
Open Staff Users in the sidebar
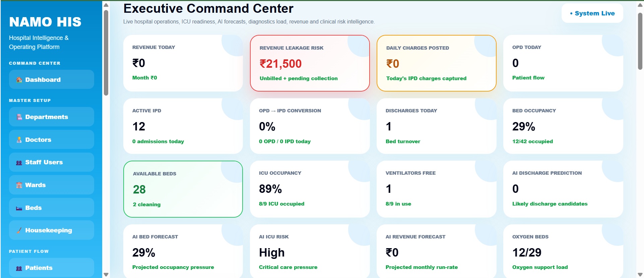click(52, 162)
